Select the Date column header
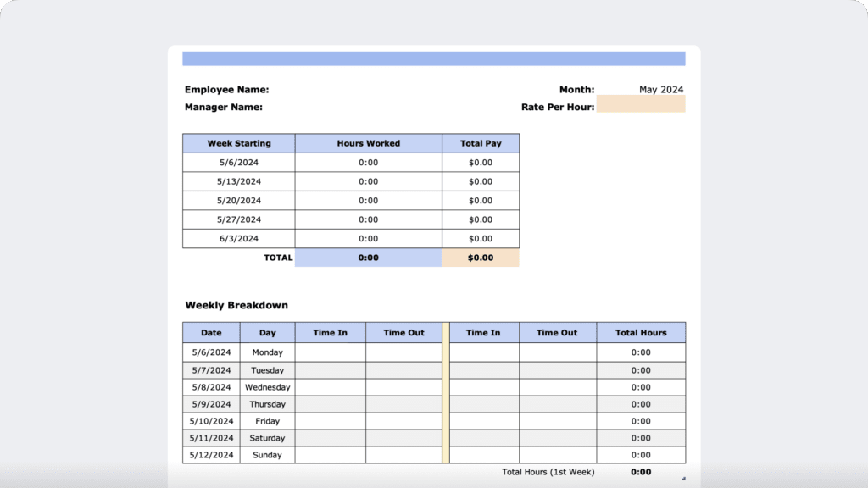Viewport: 868px width, 488px height. (x=211, y=332)
